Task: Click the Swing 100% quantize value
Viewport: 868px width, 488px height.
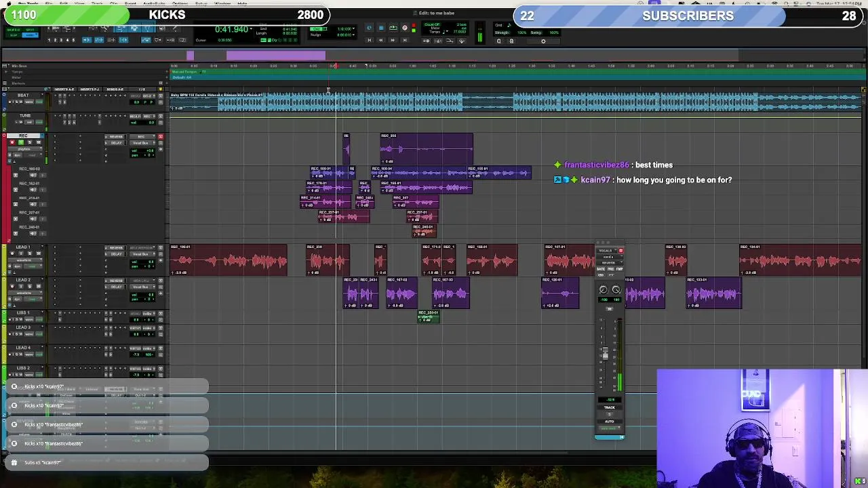Action: tap(554, 33)
